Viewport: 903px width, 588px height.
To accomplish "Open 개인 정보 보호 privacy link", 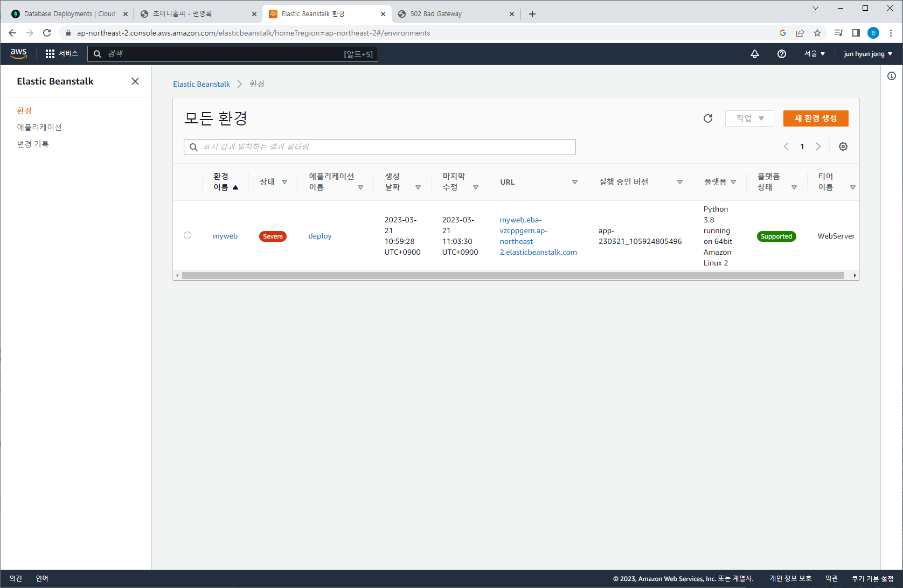I will pyautogui.click(x=790, y=578).
